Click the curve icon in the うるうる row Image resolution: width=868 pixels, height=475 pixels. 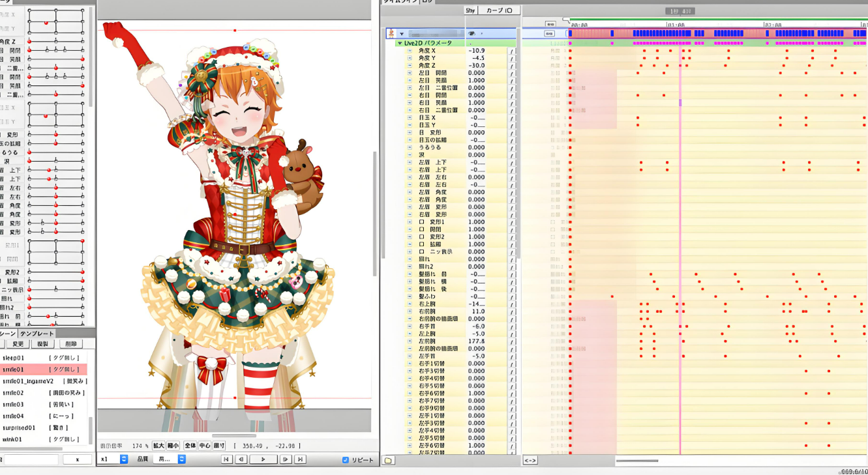point(513,147)
